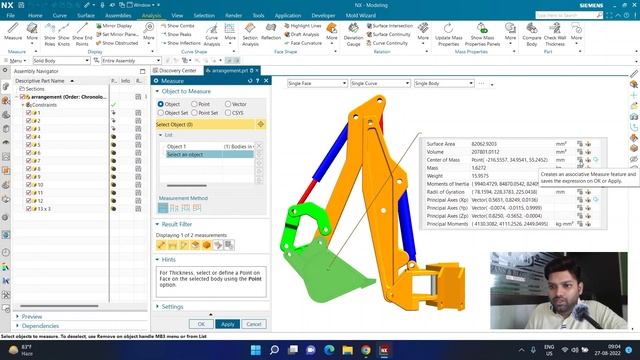Click Set Mirror Plane
640x360 pixels.
117,34
